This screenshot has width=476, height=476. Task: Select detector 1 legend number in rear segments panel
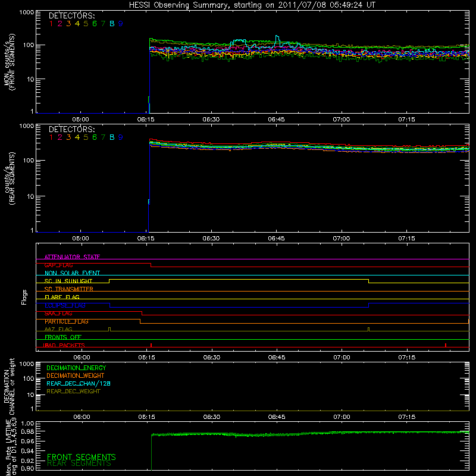51,137
